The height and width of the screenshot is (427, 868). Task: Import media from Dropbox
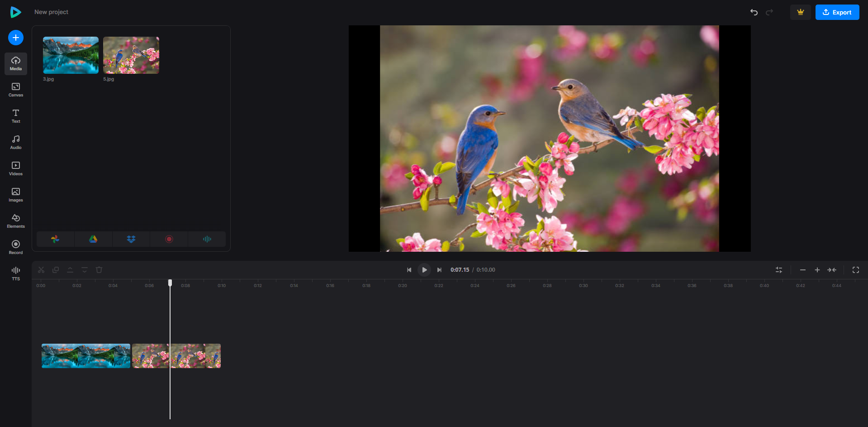[131, 239]
